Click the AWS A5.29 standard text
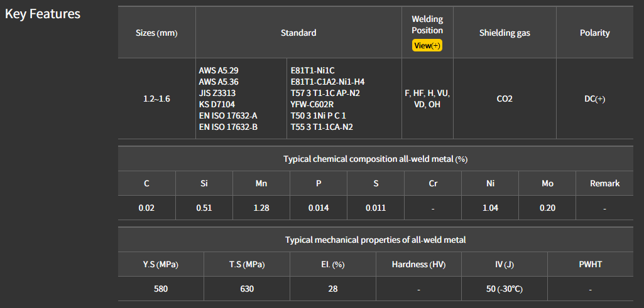 coord(219,70)
